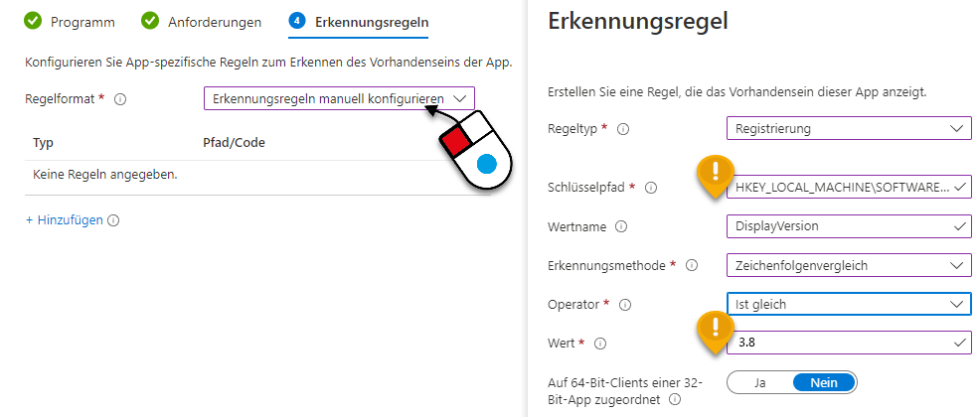Click the info icon next to Wert

pos(600,344)
